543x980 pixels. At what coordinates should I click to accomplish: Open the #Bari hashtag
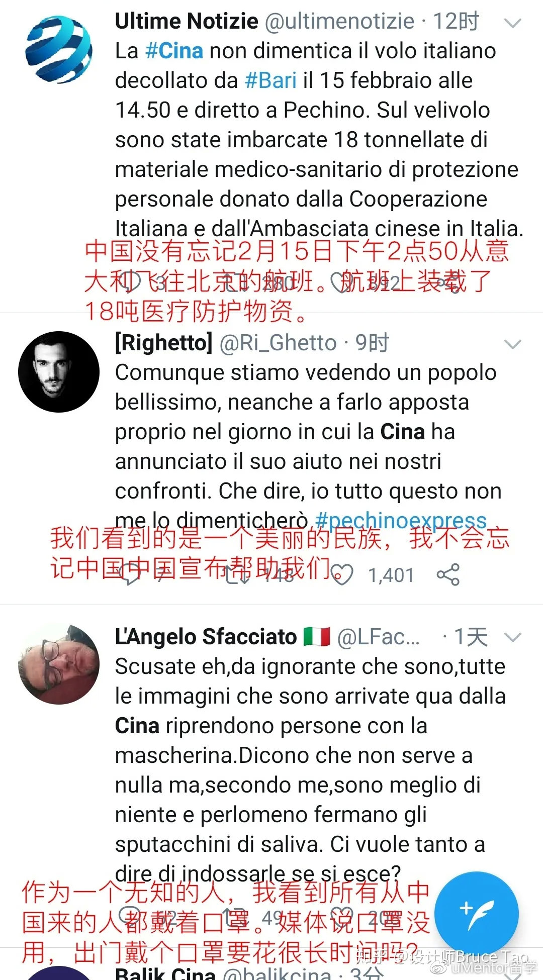[x=270, y=80]
